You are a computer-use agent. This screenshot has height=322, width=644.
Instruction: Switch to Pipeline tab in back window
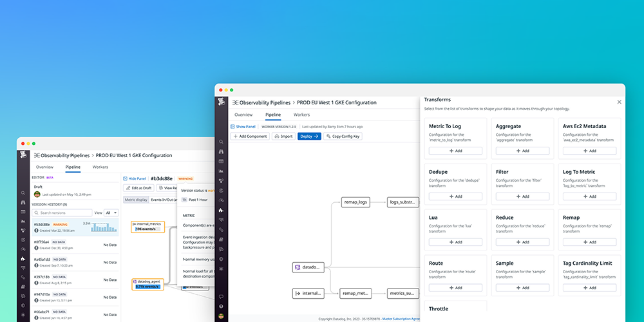[x=73, y=167]
